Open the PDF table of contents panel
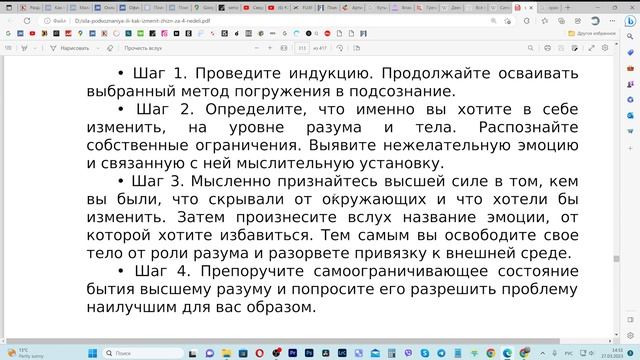The width and height of the screenshot is (640, 360). [x=8, y=48]
